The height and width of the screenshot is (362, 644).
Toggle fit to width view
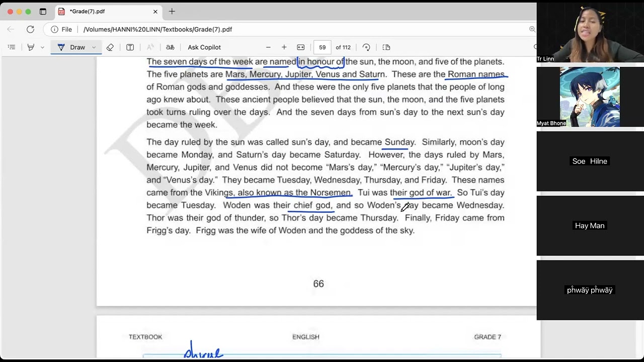(301, 47)
